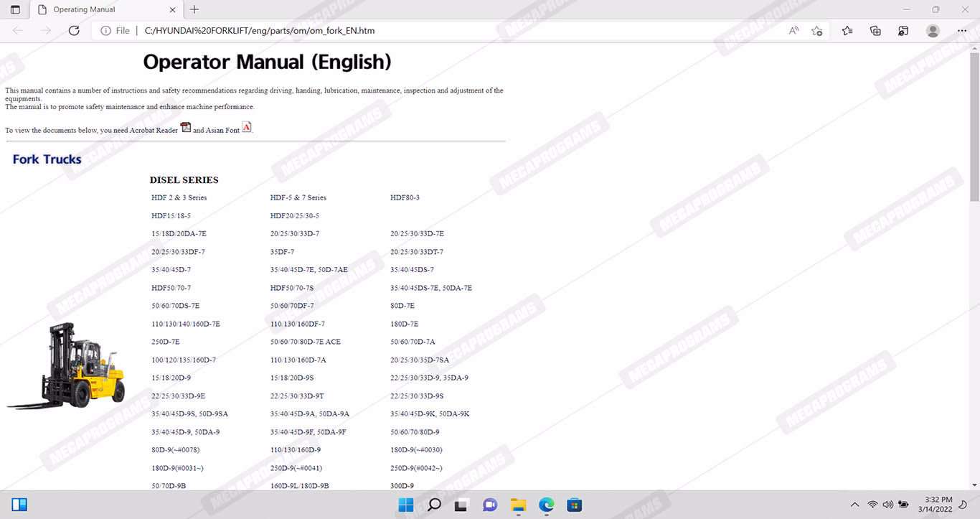Open a new browser tab
980x519 pixels.
[194, 10]
